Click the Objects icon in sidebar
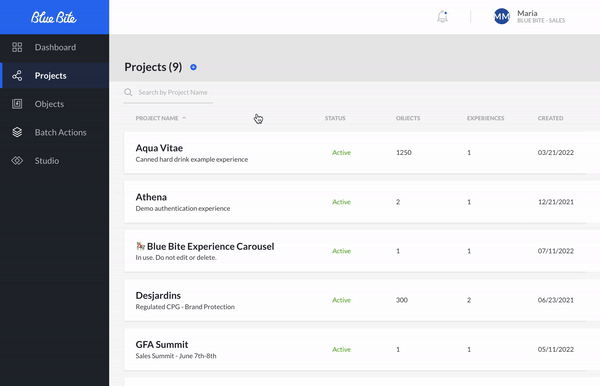 (x=17, y=104)
